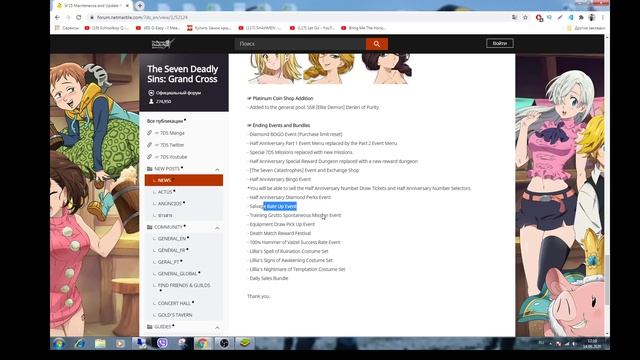Viewport: 640px width, 360px height.
Task: Click 'Ending Events and Bundles' heading
Action: [x=281, y=125]
